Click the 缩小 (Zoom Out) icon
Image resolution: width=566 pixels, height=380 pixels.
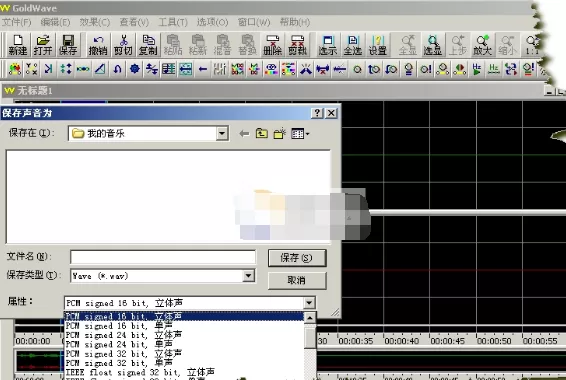coord(507,45)
